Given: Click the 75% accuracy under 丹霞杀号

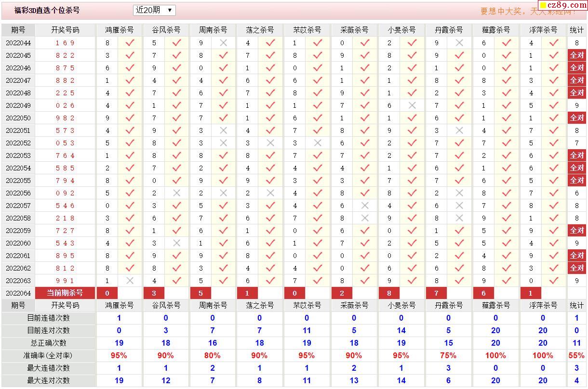Looking at the screenshot, I should [x=448, y=355].
